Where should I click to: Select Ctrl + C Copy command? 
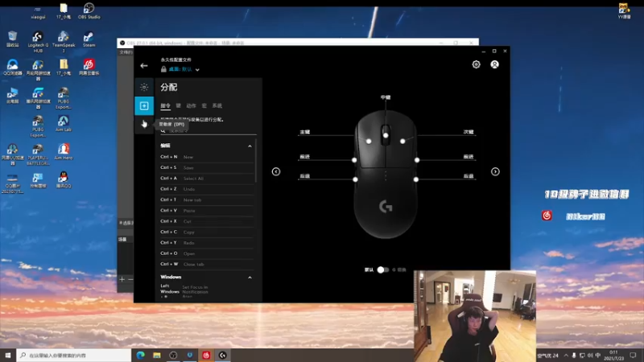(207, 232)
